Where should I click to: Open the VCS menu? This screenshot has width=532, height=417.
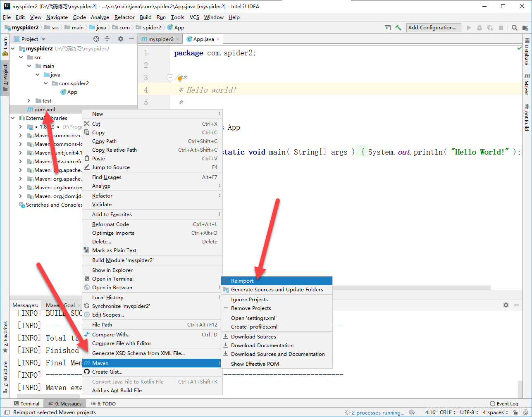194,17
